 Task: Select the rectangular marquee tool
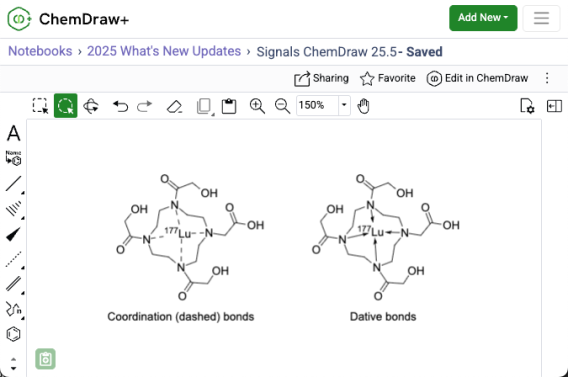(x=40, y=106)
